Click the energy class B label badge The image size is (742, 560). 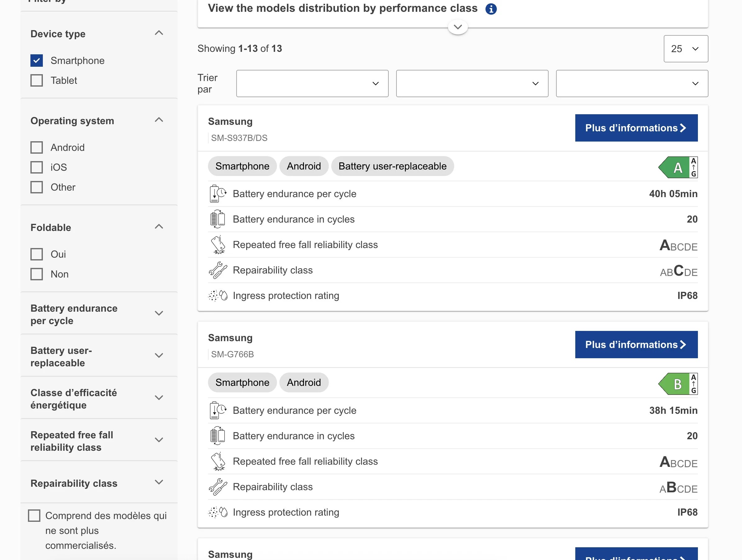pyautogui.click(x=678, y=384)
